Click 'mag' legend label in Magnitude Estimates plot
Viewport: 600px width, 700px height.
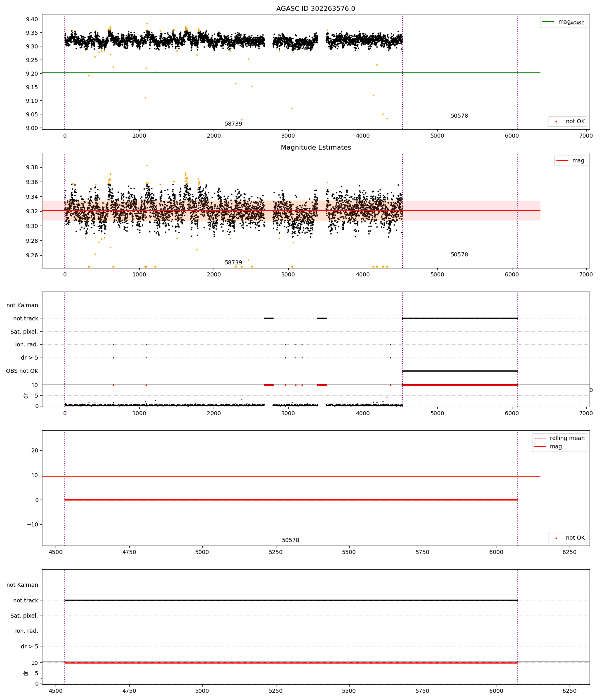pyautogui.click(x=578, y=161)
